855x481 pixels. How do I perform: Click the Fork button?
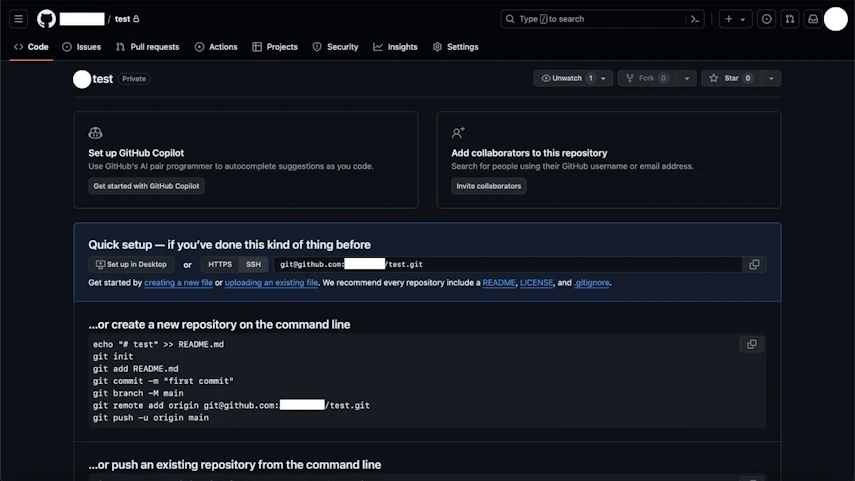(x=647, y=79)
